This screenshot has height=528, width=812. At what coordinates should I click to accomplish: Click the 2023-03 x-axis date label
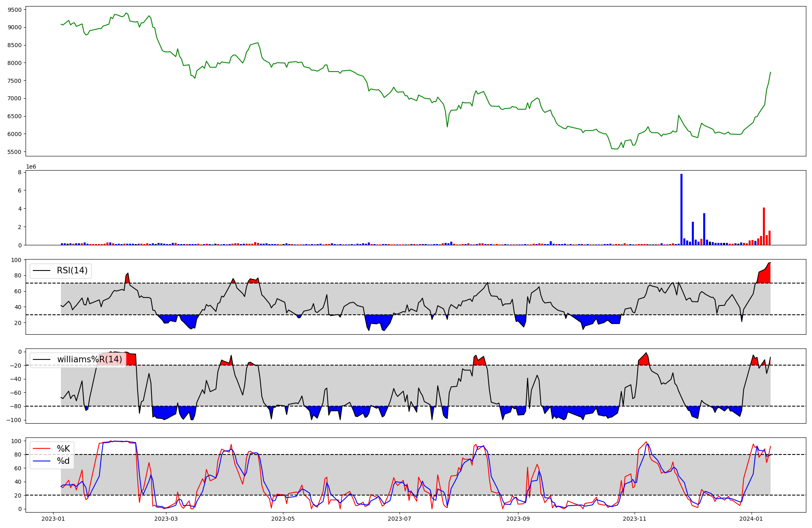coord(166,519)
